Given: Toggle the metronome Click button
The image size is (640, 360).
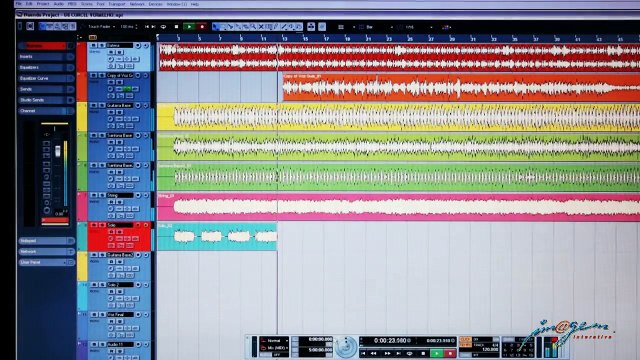Looking at the screenshot, I should click(465, 340).
